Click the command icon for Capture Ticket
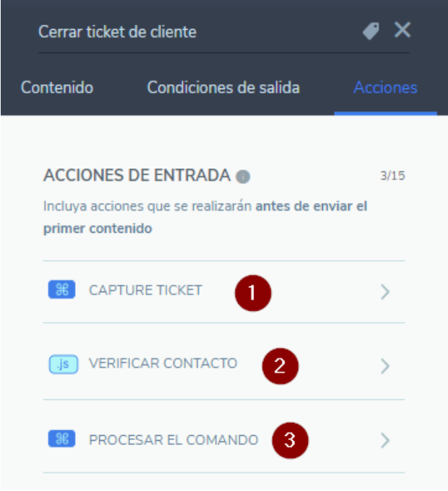The image size is (448, 491). click(62, 289)
